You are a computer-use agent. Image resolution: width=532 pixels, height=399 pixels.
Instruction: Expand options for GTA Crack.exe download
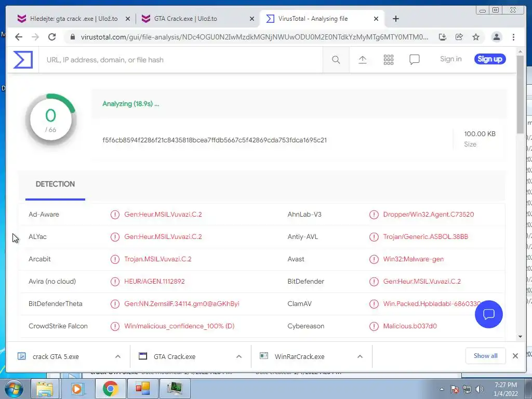[239, 356]
